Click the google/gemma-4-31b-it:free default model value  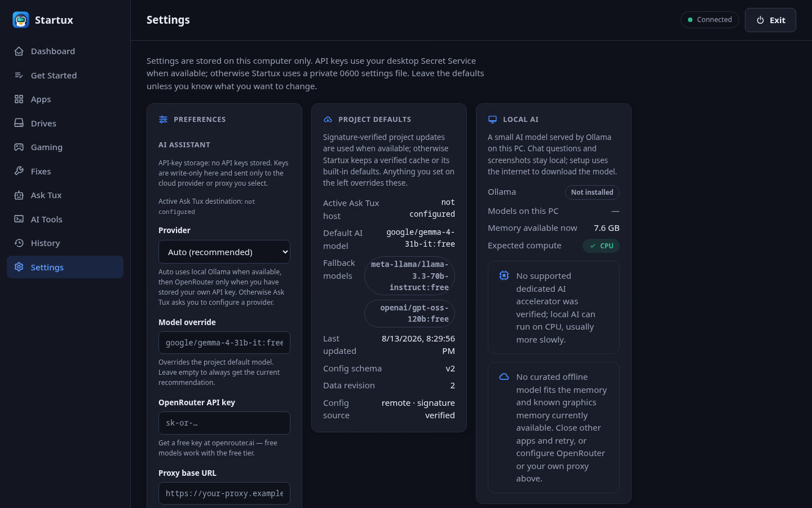tap(421, 238)
